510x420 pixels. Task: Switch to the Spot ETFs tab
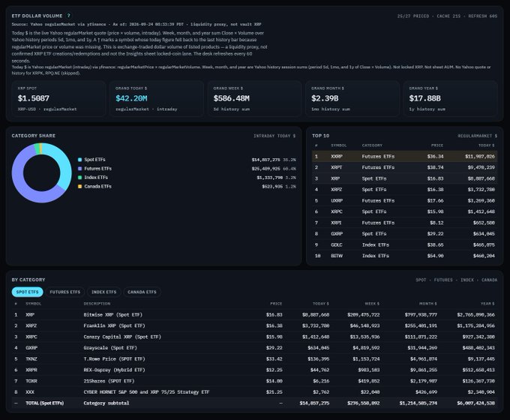click(x=27, y=292)
